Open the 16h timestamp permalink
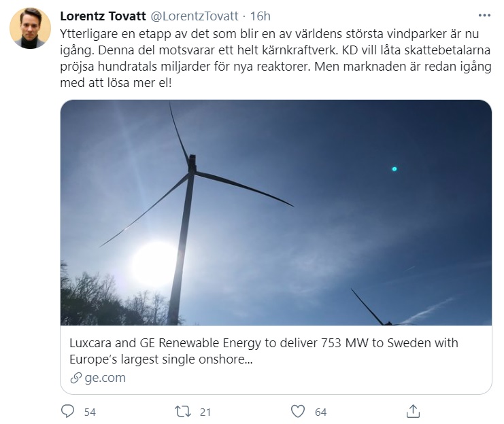Image resolution: width=504 pixels, height=424 pixels. (x=261, y=16)
